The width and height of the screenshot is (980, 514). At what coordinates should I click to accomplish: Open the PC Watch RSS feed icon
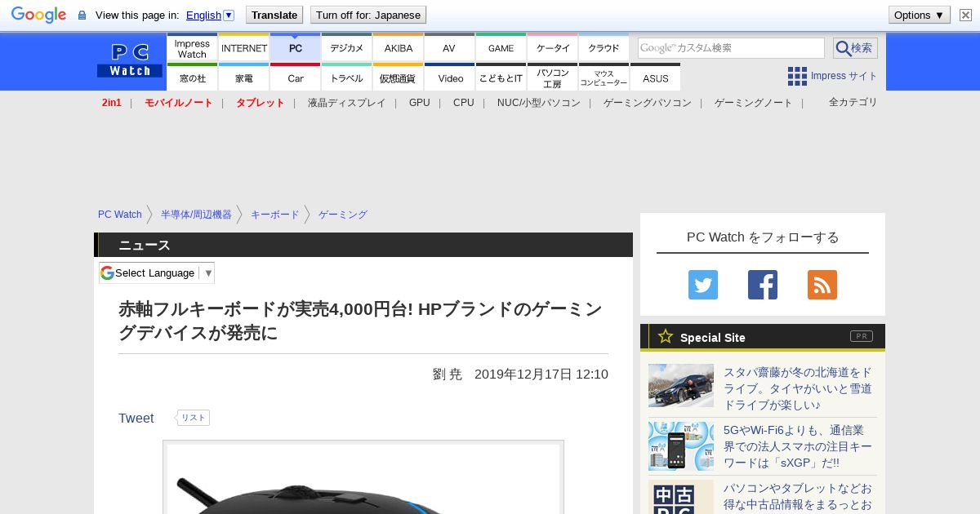pos(822,285)
